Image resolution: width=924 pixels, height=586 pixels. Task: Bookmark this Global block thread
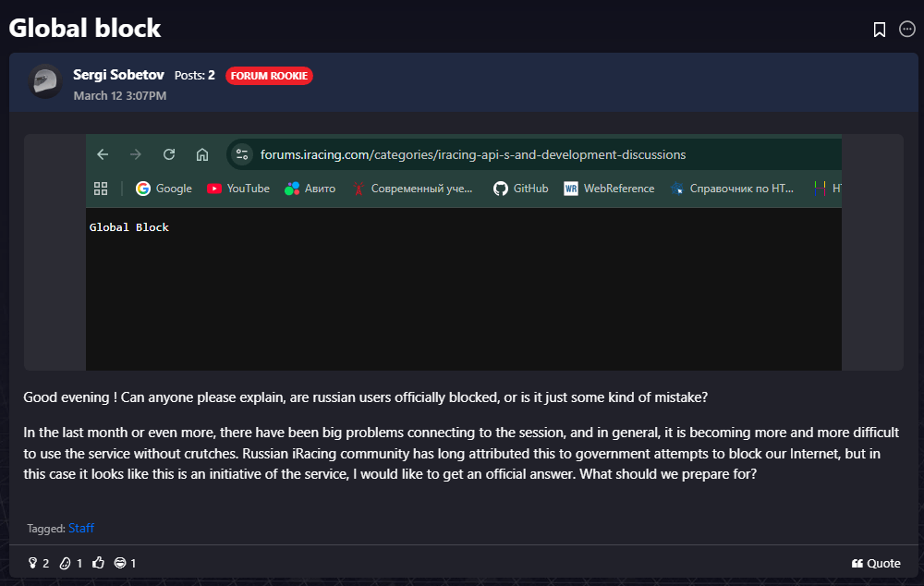coord(880,30)
